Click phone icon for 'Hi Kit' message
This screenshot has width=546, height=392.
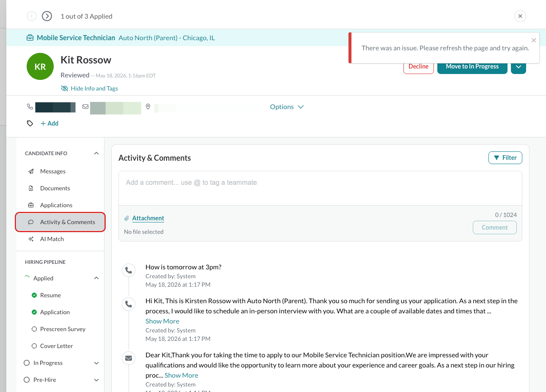tap(129, 304)
